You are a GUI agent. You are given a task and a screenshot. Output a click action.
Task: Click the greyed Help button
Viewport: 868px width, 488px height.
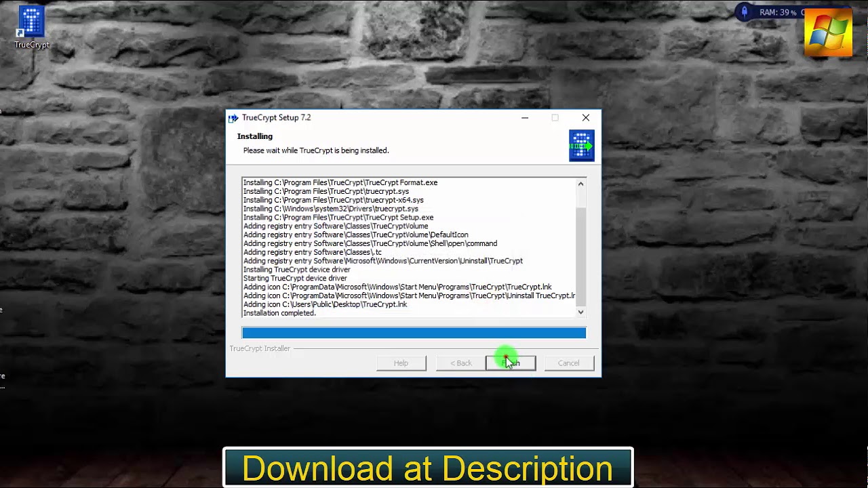pyautogui.click(x=401, y=363)
